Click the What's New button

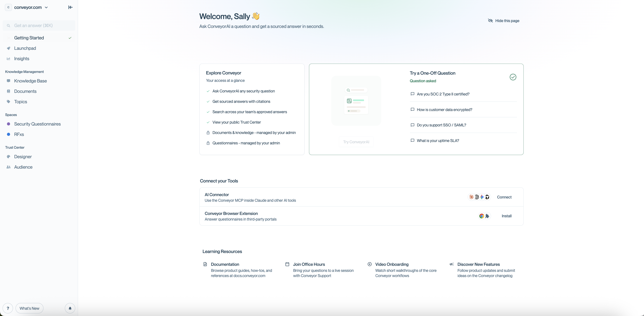click(30, 308)
